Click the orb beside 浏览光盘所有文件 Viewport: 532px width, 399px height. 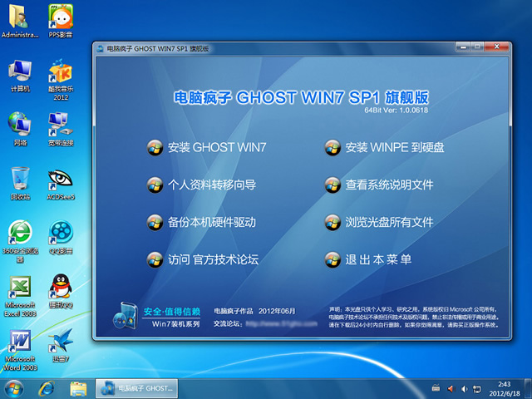click(332, 222)
